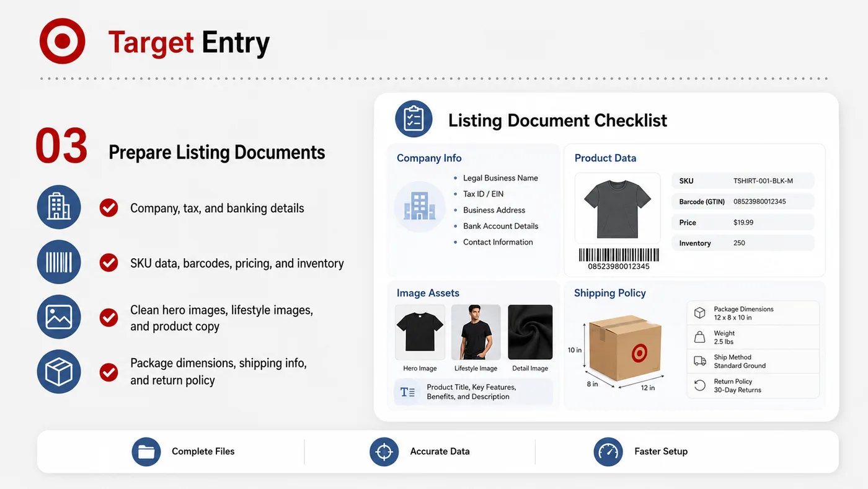Image resolution: width=868 pixels, height=489 pixels.
Task: Click the checkmark for SKU data, barcodes
Action: (x=108, y=262)
